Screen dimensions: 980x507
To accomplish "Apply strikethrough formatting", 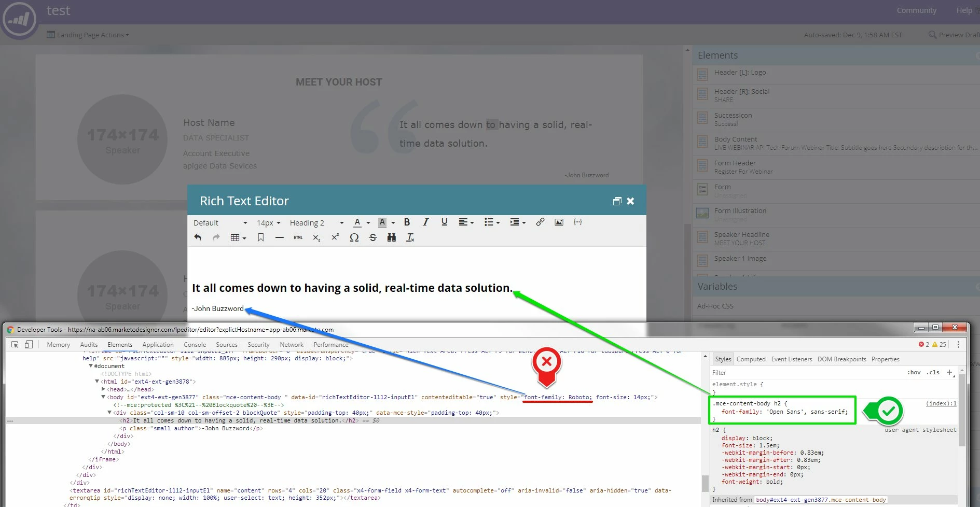I will 372,237.
